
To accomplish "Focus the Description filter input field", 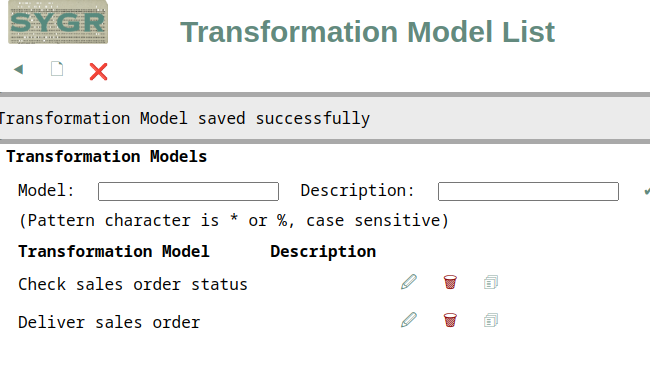I will point(528,192).
